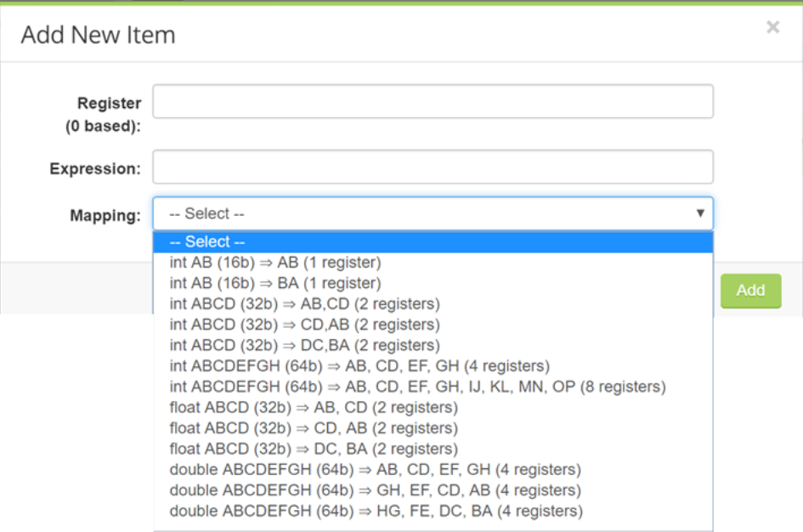Collapse the Mapping dropdown arrow
This screenshot has width=803, height=532.
[x=700, y=213]
